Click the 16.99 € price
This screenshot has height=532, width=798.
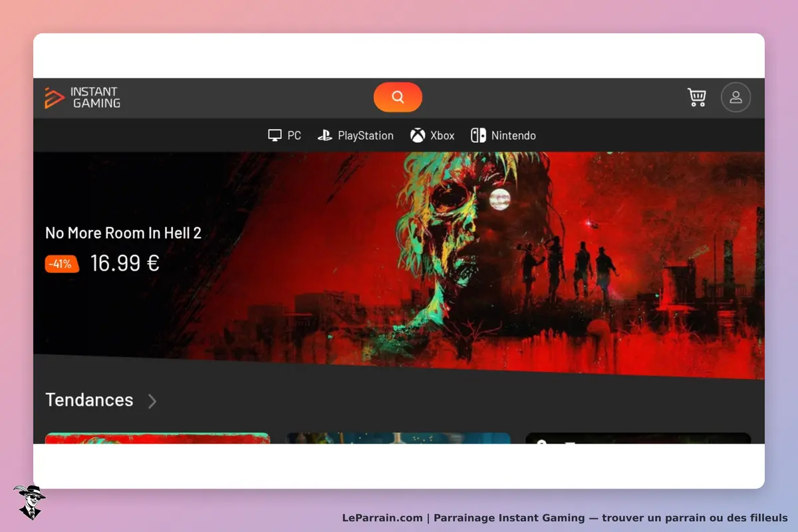tap(125, 263)
